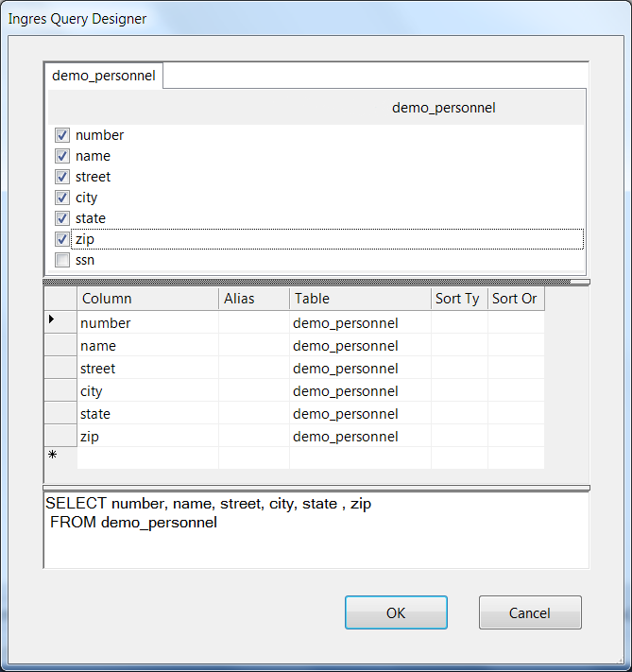
Task: Select the row arrow for number row
Action: tap(60, 322)
